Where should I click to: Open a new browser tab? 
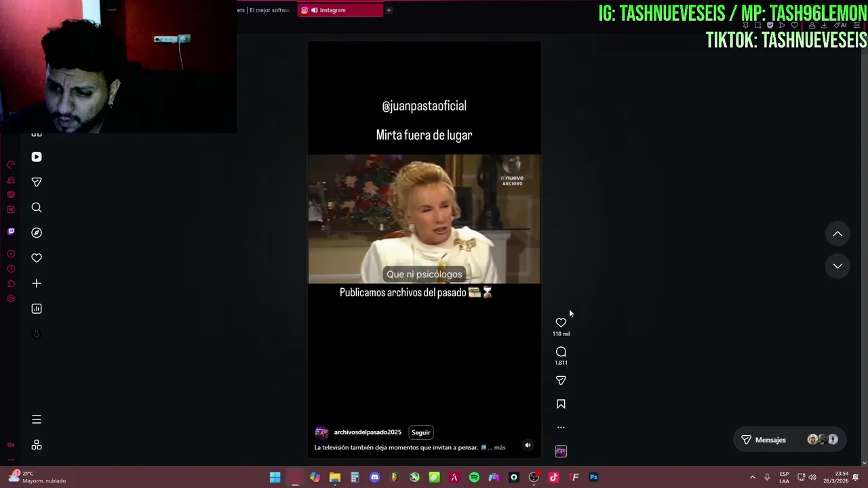point(389,10)
